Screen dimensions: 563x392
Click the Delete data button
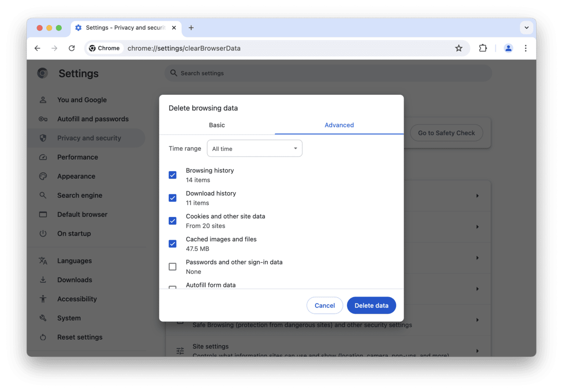(x=371, y=305)
